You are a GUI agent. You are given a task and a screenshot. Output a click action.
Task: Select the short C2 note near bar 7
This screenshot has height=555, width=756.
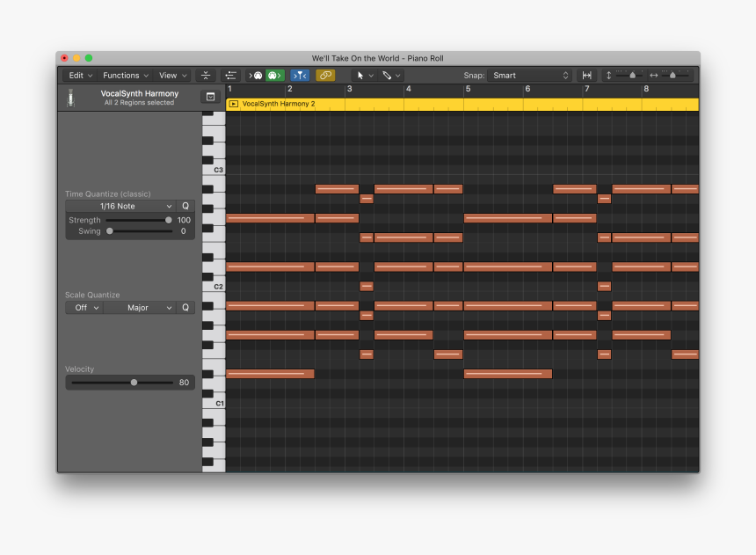604,287
